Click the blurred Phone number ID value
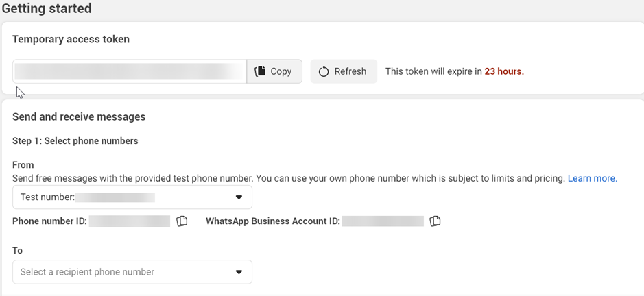 [130, 221]
